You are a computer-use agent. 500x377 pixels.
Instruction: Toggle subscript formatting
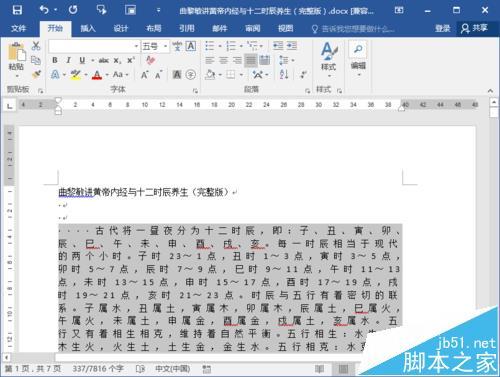[117, 60]
